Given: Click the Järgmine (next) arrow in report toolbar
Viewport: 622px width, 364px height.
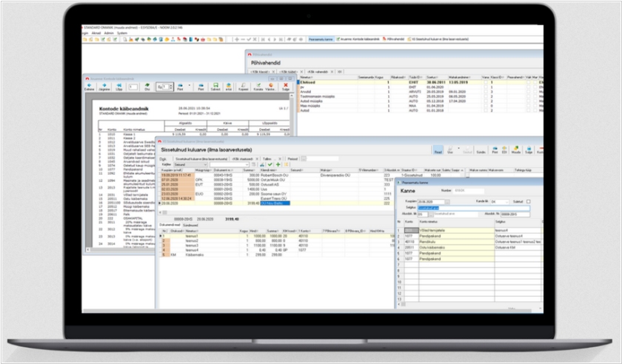Looking at the screenshot, I should coord(105,86).
